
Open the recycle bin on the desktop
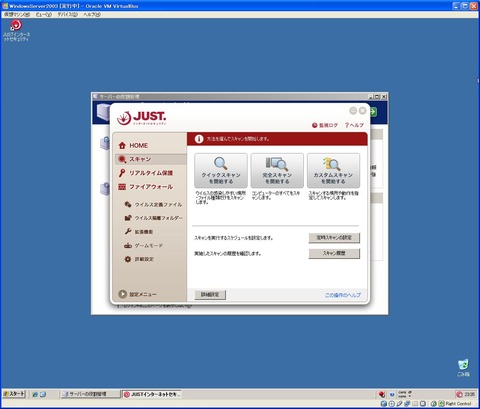point(463,368)
